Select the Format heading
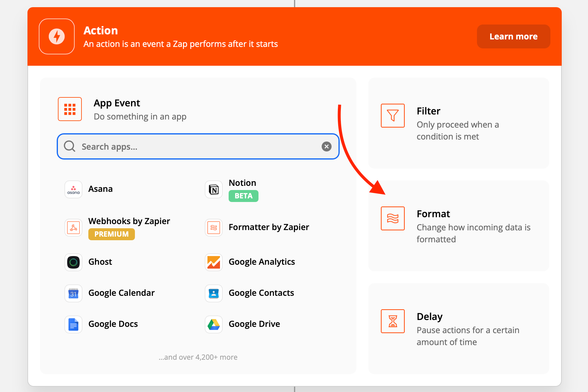The image size is (588, 392). pos(433,214)
